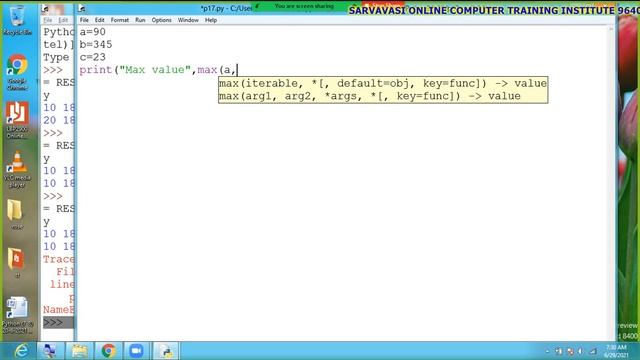Click the "max" function name in code
This screenshot has width=640, height=360.
point(207,70)
